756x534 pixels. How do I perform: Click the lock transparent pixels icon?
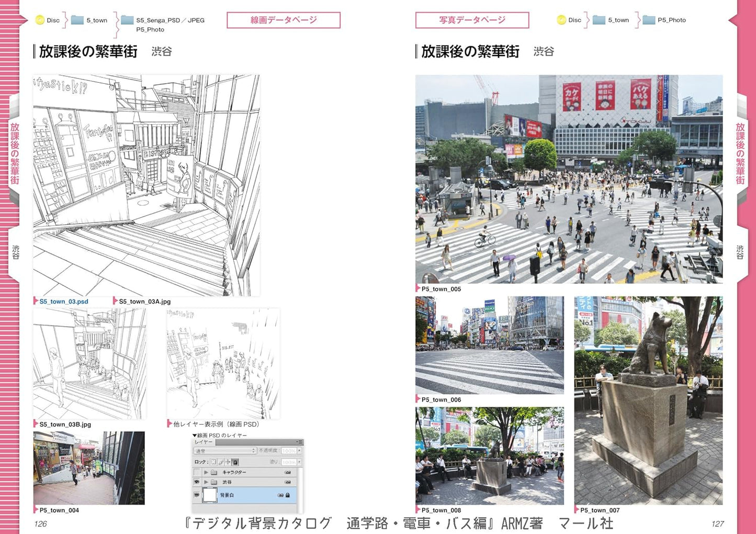pyautogui.click(x=213, y=462)
